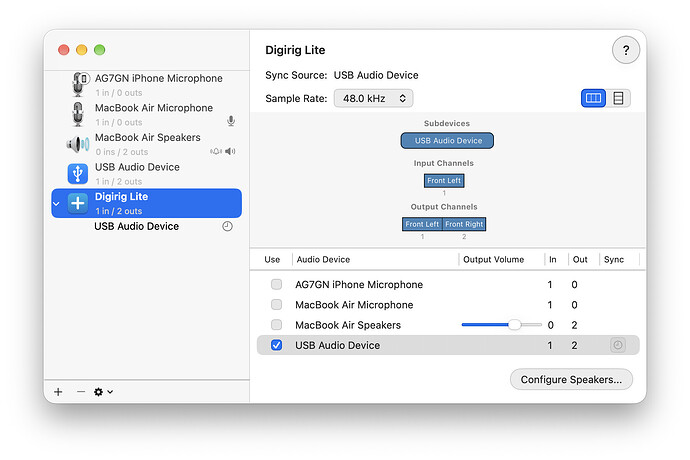Click the Use column header
This screenshot has width=690, height=460.
272,260
